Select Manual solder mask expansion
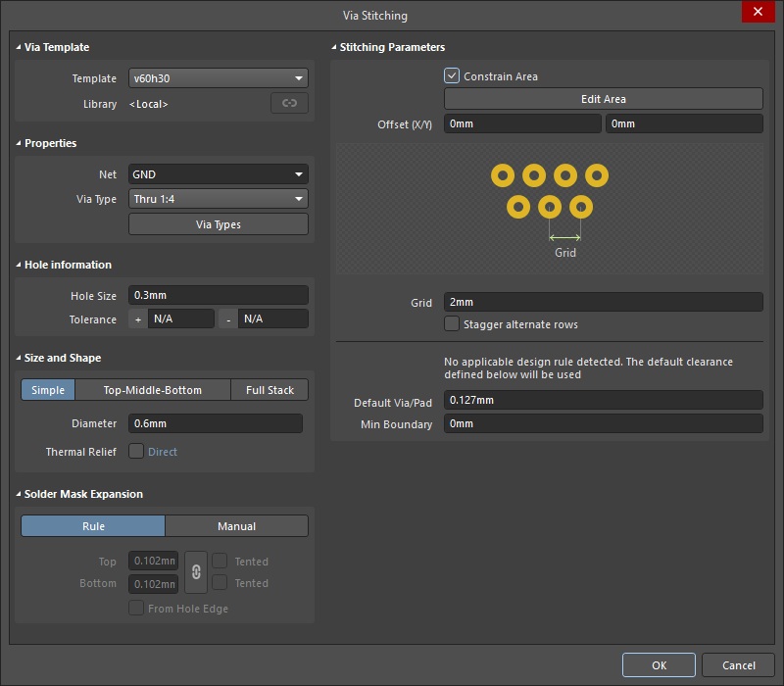 pos(236,526)
